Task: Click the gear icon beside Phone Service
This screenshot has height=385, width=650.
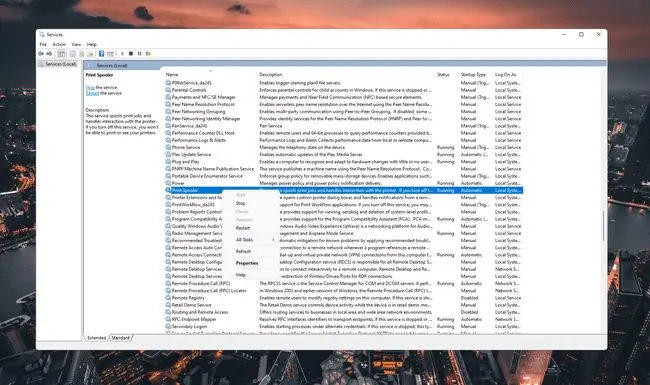Action: [x=168, y=147]
